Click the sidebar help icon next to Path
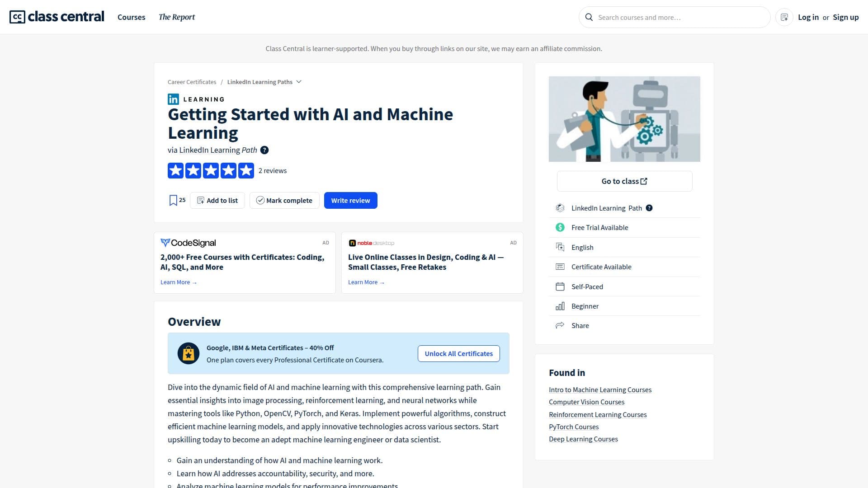 tap(649, 208)
